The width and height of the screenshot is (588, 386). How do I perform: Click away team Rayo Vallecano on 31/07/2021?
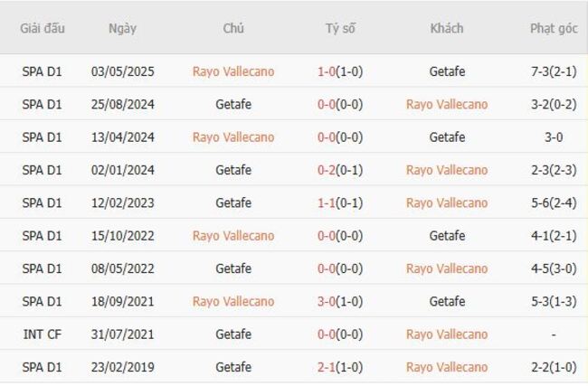pos(447,334)
